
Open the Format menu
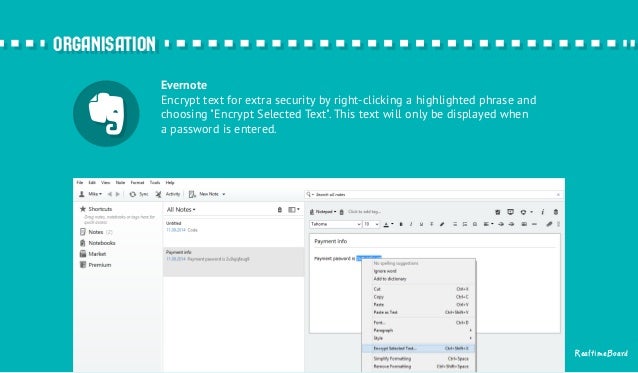(137, 183)
